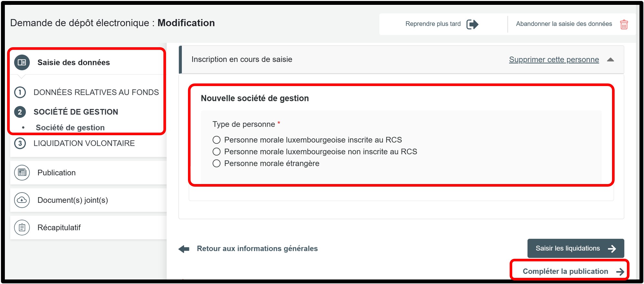
Task: Choose Personne morale luxembourgeoise non inscrite au RCS
Action: 216,152
